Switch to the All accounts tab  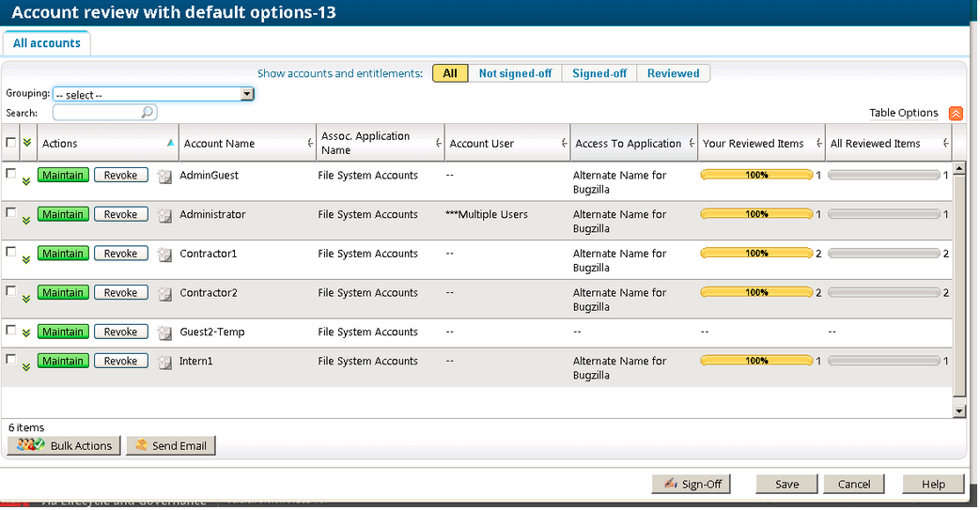(47, 43)
